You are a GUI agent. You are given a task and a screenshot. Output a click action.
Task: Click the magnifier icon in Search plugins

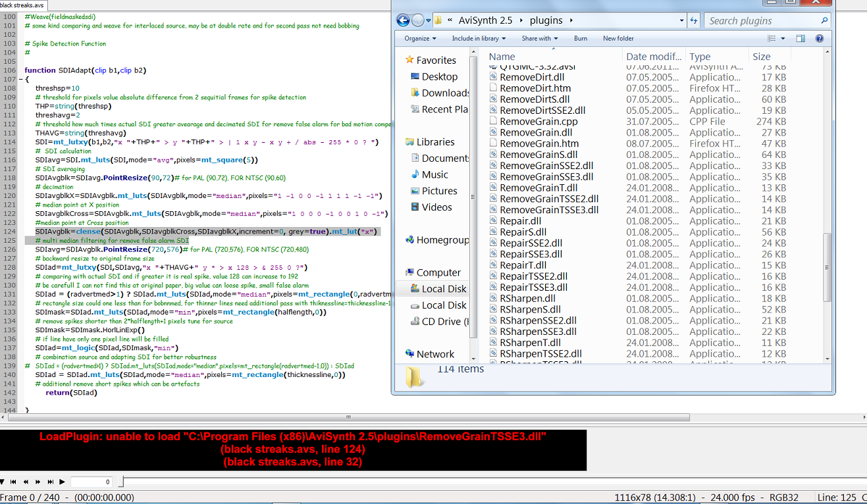point(824,21)
